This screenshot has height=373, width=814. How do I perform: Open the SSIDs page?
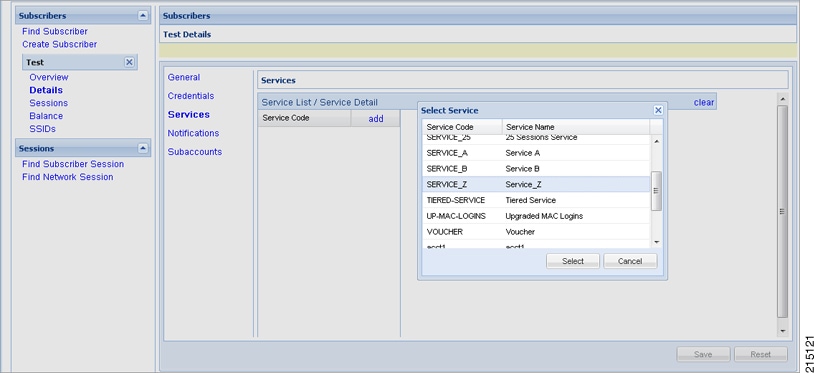(42, 129)
